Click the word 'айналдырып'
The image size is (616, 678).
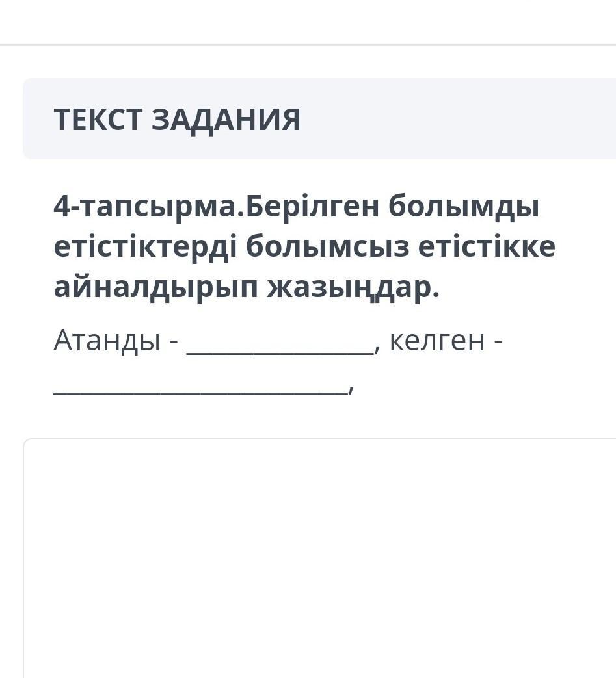pyautogui.click(x=155, y=288)
